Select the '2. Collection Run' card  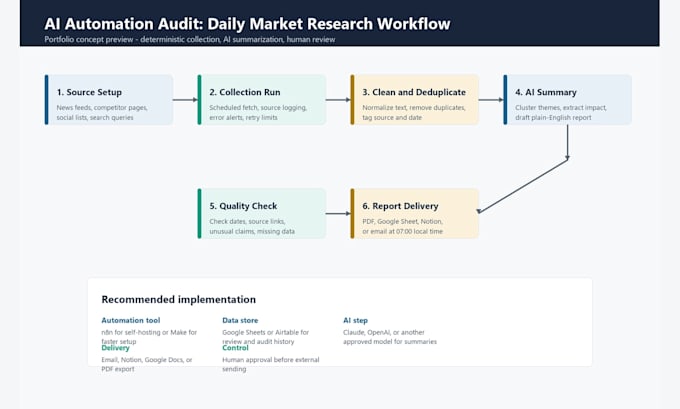(262, 100)
